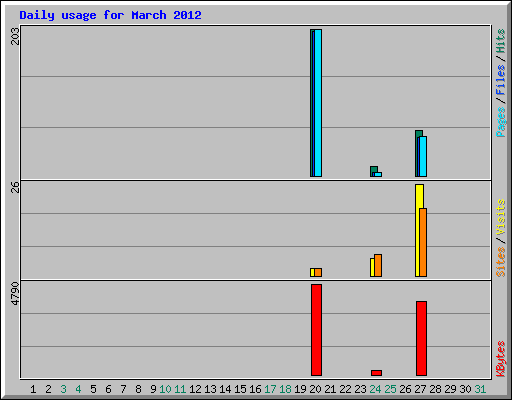Image resolution: width=512 pixels, height=400 pixels.
Task: Click green day 10 on the x-axis
Action: (165, 389)
